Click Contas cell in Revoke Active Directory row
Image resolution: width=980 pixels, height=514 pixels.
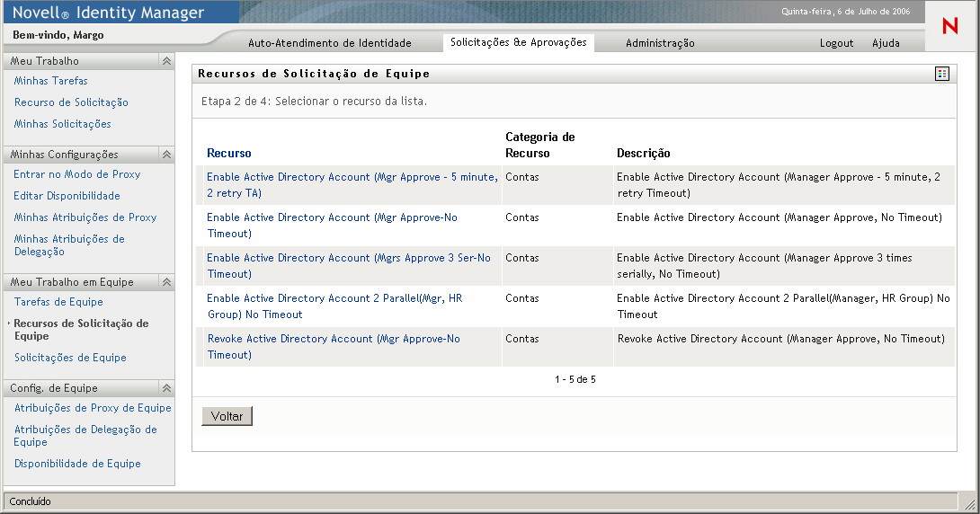click(521, 339)
